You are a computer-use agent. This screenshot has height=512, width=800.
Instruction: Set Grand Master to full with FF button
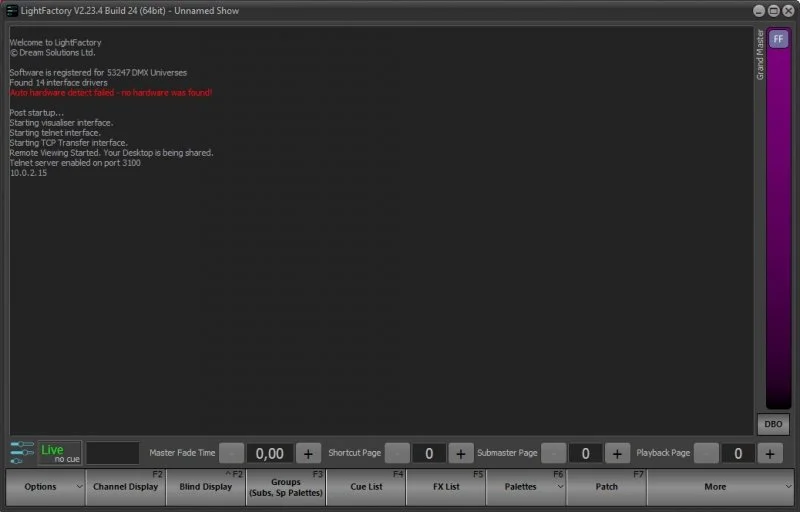(x=778, y=39)
